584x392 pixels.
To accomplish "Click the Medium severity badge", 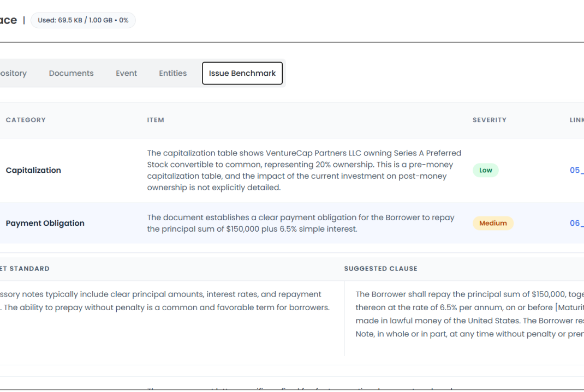I will point(493,223).
